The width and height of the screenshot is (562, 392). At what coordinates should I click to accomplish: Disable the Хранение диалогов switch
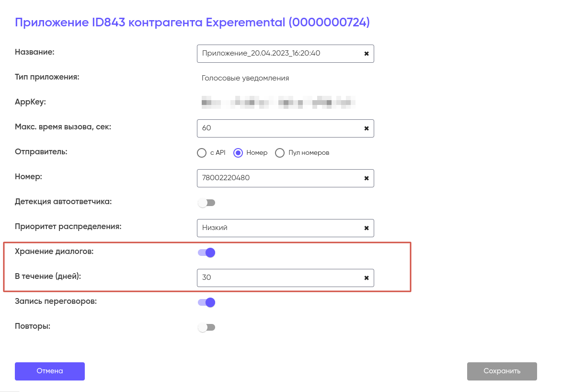(x=207, y=253)
